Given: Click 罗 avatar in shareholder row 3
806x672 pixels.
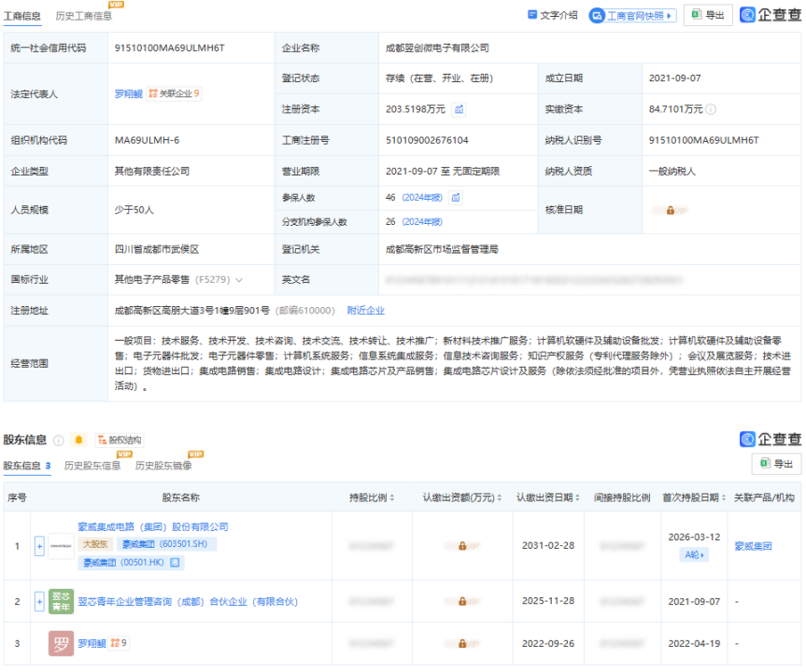Looking at the screenshot, I should (61, 644).
